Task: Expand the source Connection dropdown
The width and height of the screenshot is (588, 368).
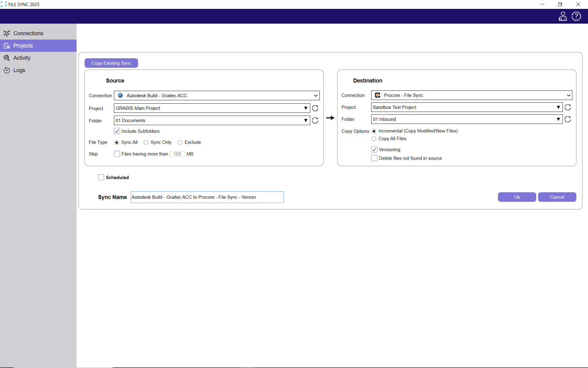Action: (x=315, y=96)
